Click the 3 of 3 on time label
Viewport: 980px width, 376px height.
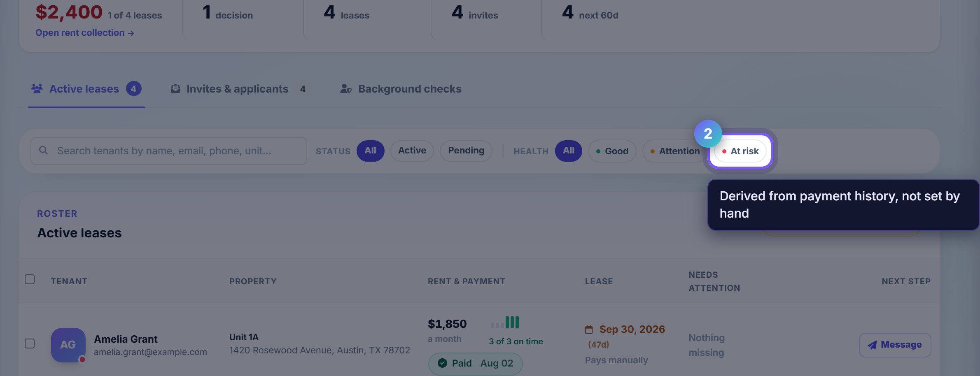[x=516, y=341]
